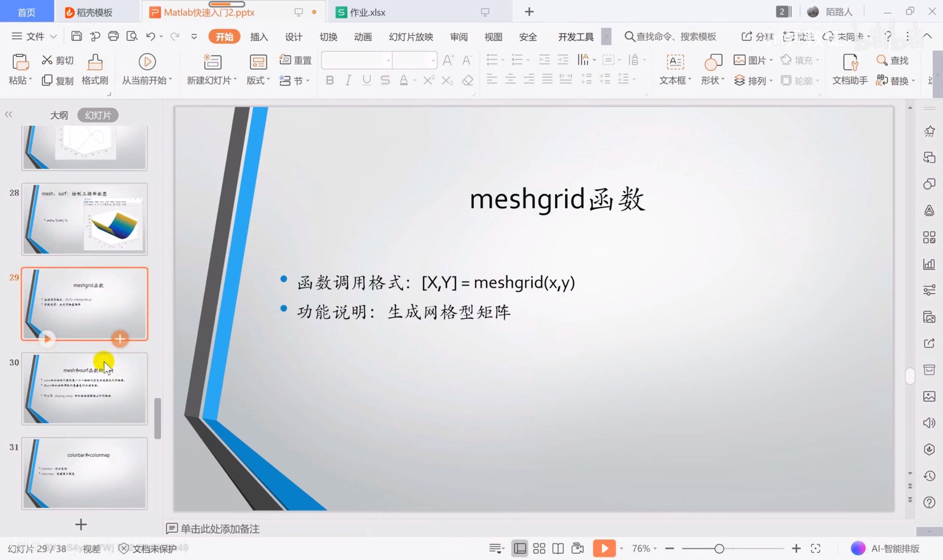
Task: Save the presentation using toolbar icon
Action: click(76, 36)
